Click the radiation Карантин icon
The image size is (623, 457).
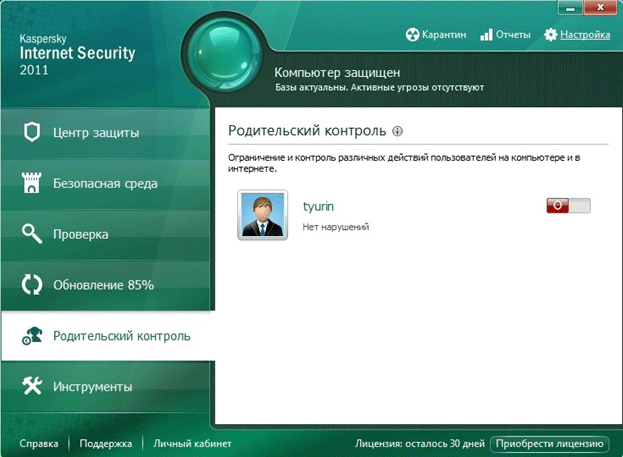(x=412, y=35)
